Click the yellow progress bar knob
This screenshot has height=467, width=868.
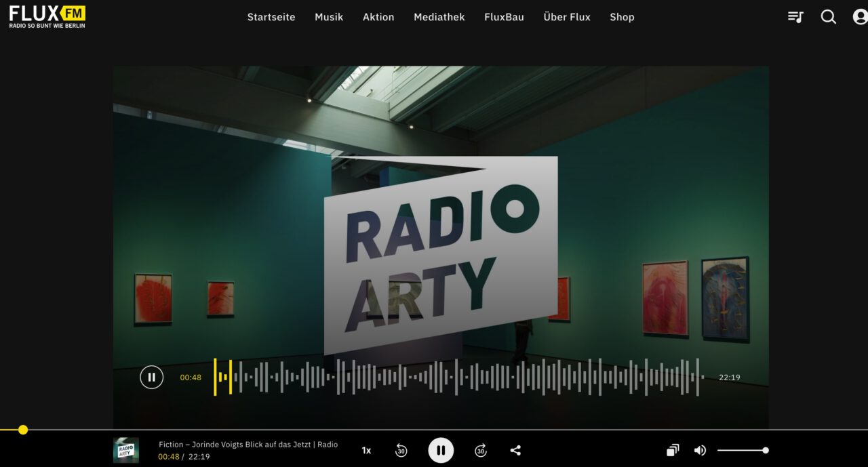23,430
